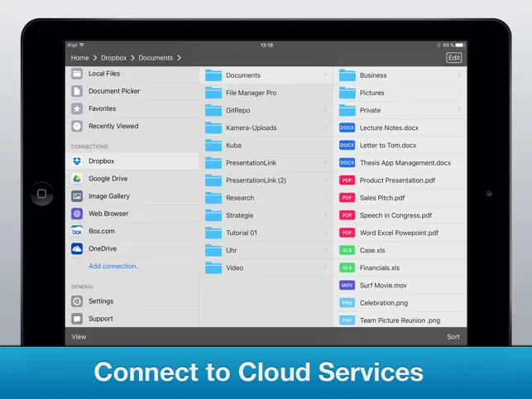Viewport: 532px width, 399px height.
Task: Click PDF icon of Product Presentation.pdf
Action: [347, 180]
